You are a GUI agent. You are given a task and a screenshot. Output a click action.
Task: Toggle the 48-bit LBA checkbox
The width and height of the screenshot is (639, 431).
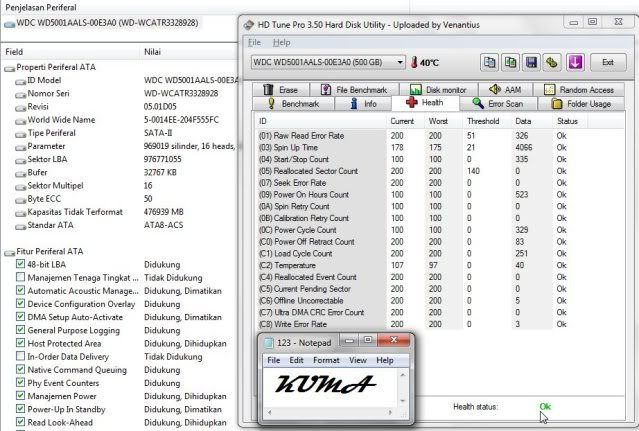[20, 264]
